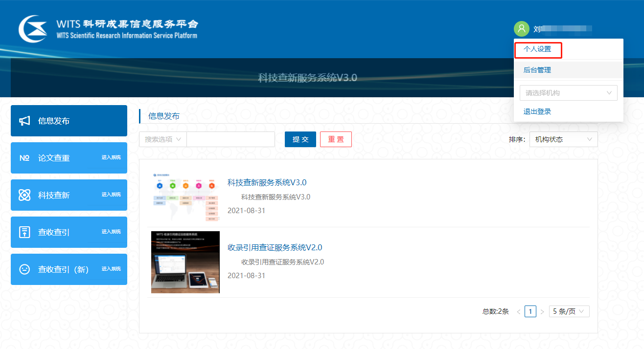
Task: Click the WITS platform logo icon
Action: (x=33, y=29)
